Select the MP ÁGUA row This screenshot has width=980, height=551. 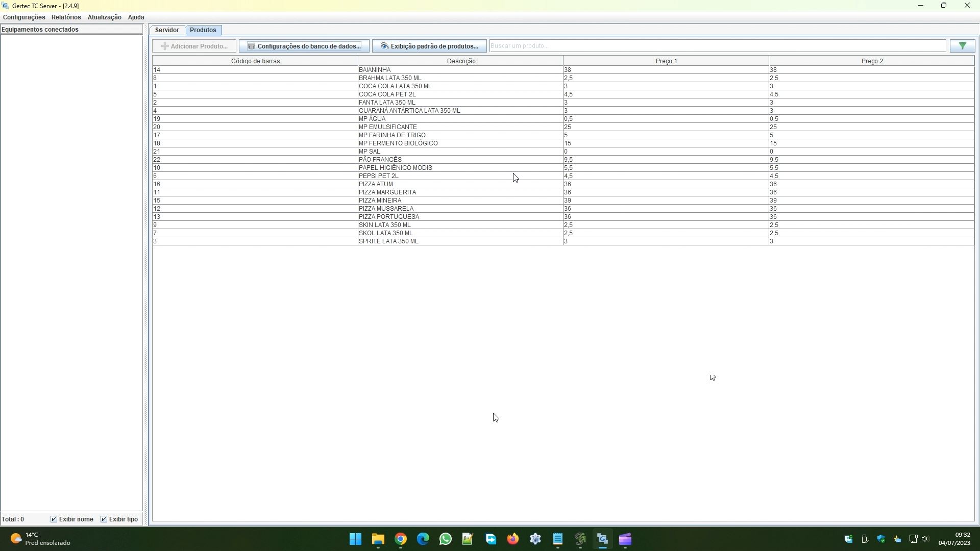[x=563, y=119]
